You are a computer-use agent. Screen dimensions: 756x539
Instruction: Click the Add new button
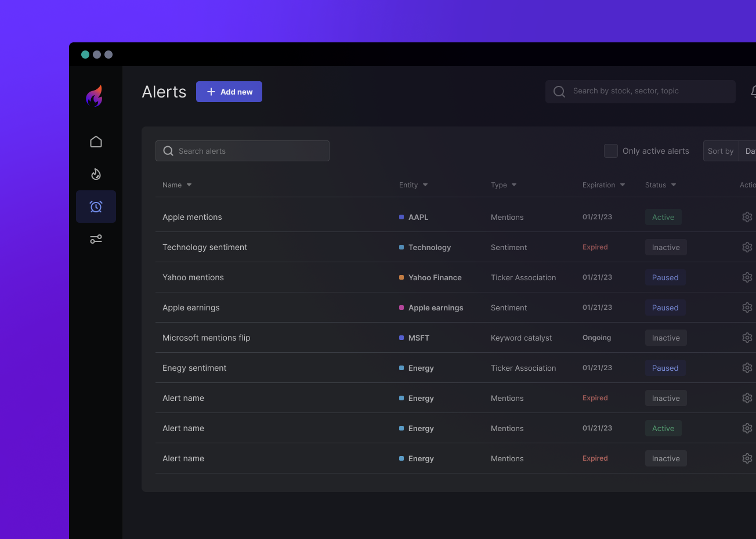(x=229, y=92)
